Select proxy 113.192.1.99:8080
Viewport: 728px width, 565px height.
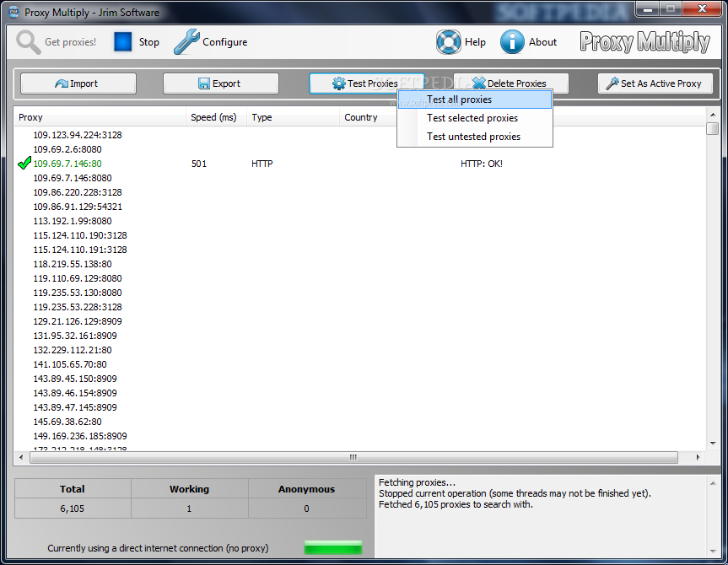pos(73,221)
